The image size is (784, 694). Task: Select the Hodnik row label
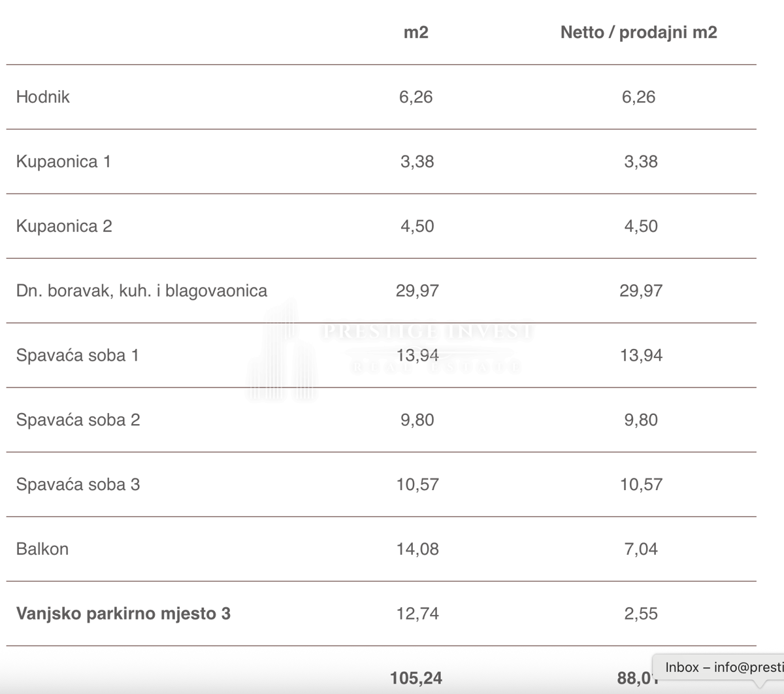(43, 97)
